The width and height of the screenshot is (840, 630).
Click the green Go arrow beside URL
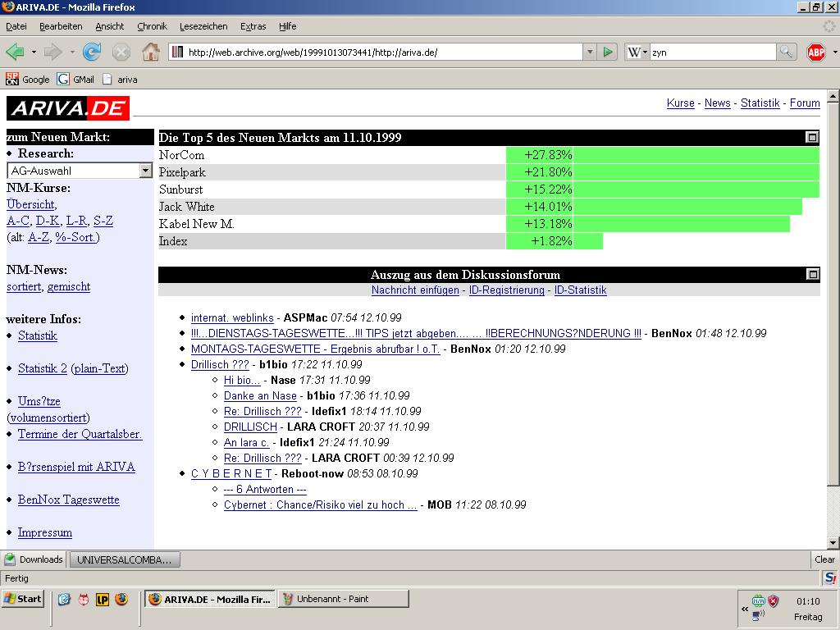pyautogui.click(x=608, y=52)
